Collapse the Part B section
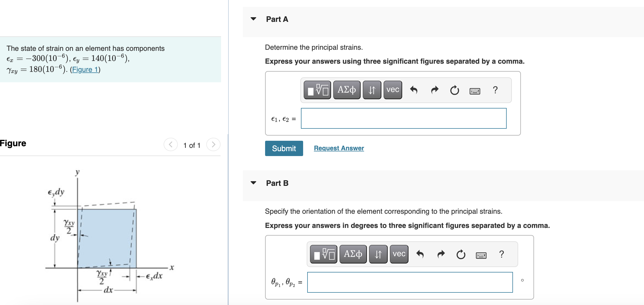 (254, 183)
